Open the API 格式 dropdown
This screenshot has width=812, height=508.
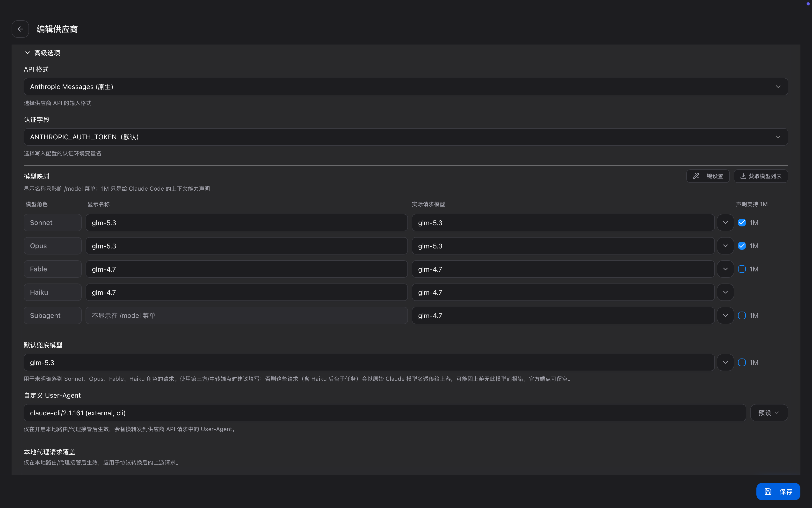pos(406,87)
